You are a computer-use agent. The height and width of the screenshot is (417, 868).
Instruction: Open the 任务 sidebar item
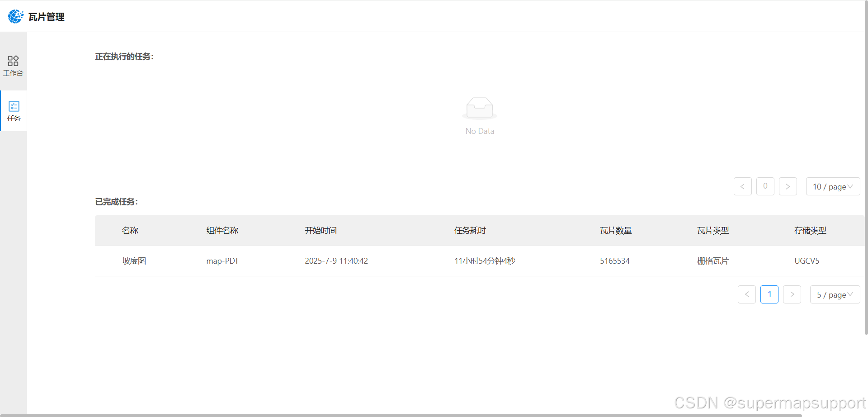click(14, 111)
